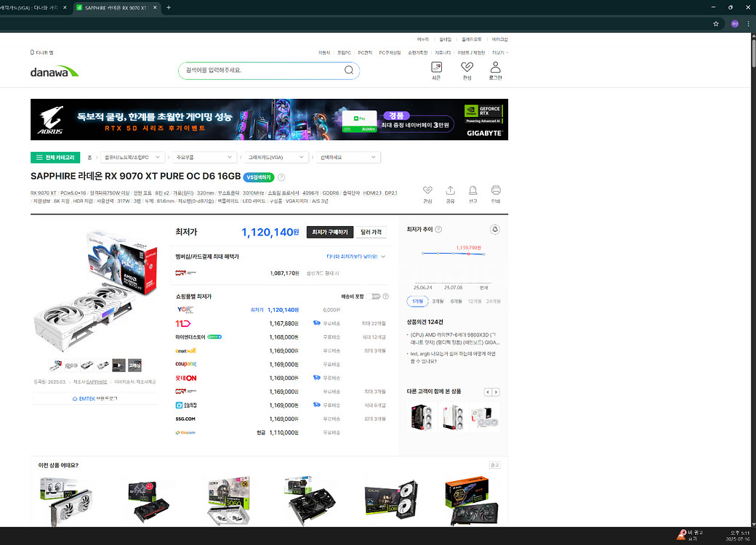The height and width of the screenshot is (545, 756).
Task: Click the share icon under product title
Action: pyautogui.click(x=450, y=190)
